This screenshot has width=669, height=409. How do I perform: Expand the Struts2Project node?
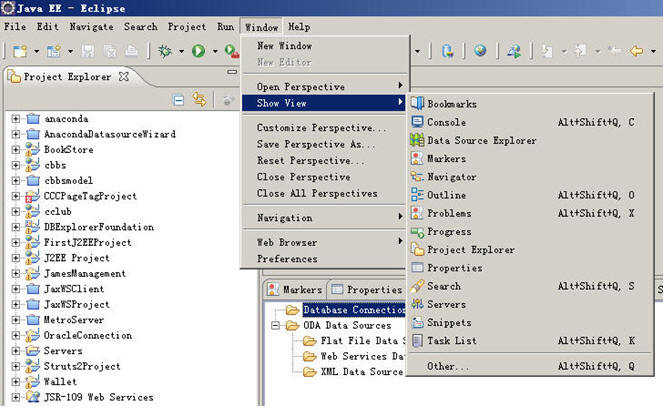tap(16, 366)
